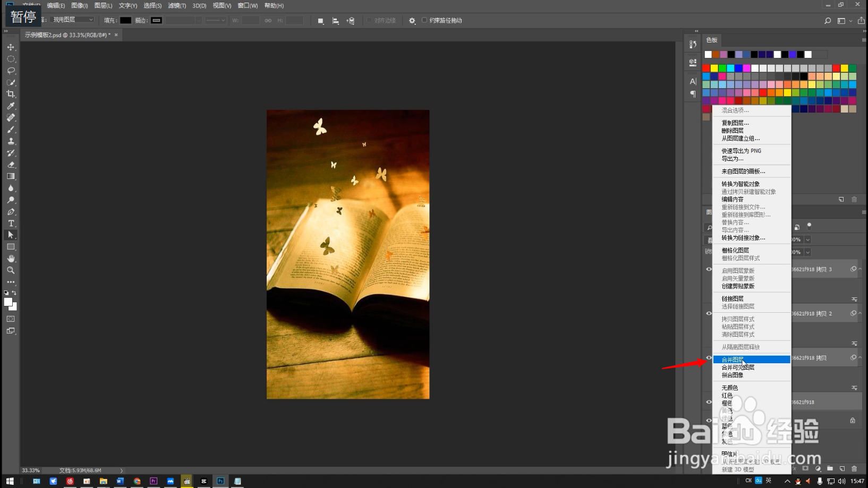Screen dimensions: 868x488
Task: Choose 删除图层 from context menu
Action: (752, 131)
